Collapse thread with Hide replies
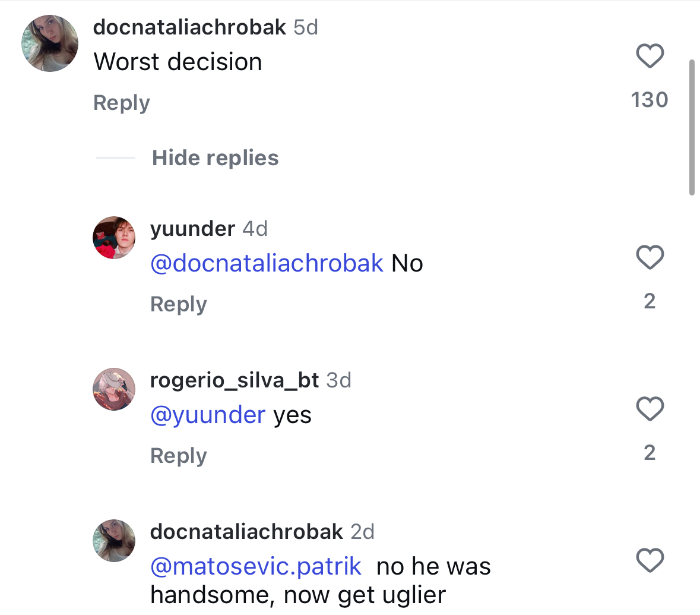Screen dimensions: 700x615 215,158
